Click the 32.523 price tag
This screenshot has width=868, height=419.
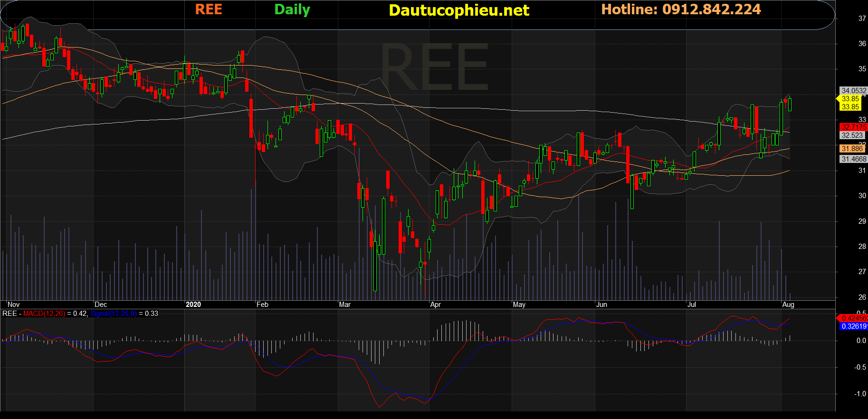tap(852, 135)
